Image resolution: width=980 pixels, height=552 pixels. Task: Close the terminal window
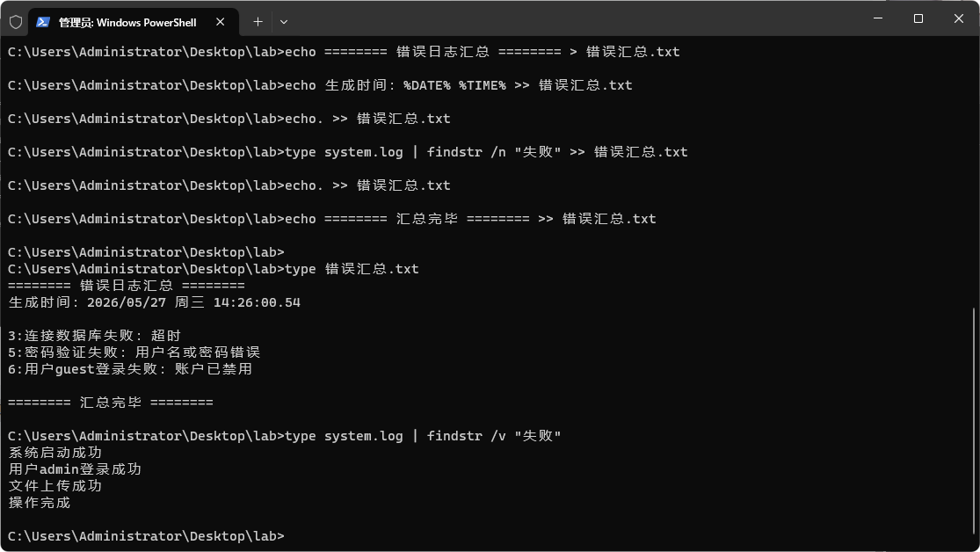958,18
